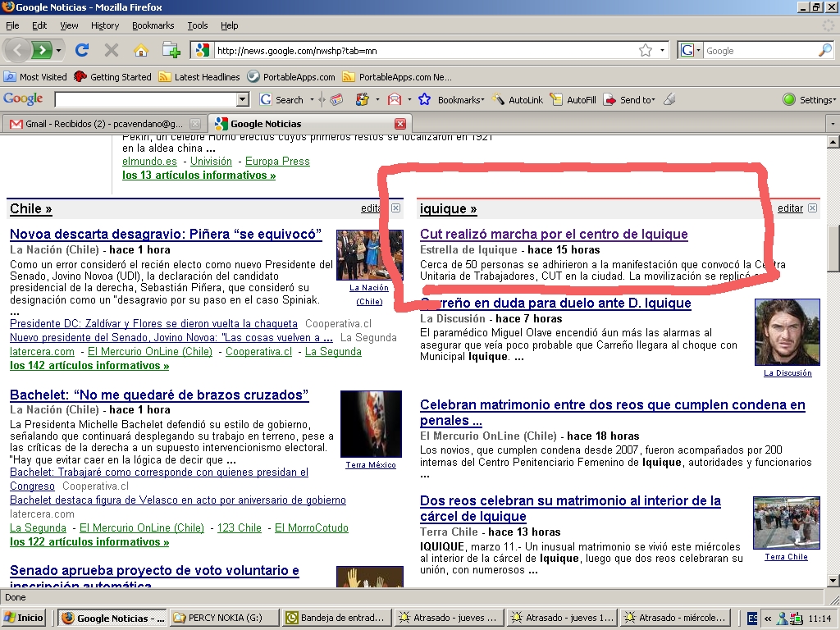Close the Iquique news section box
Screen dimensions: 840x630
[x=812, y=208]
